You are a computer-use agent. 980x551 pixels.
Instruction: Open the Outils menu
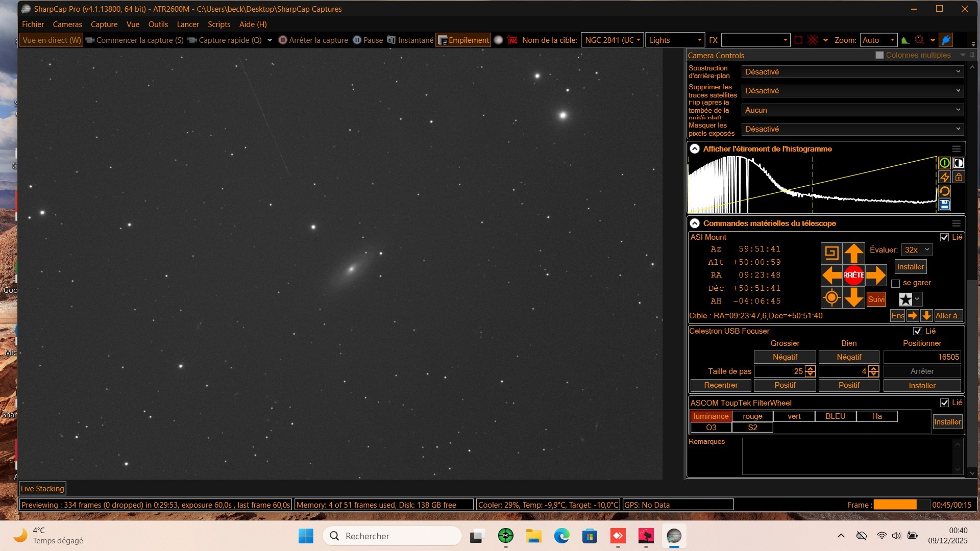pyautogui.click(x=158, y=24)
